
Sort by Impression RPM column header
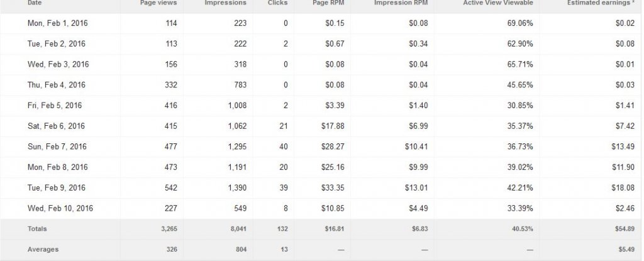(x=401, y=3)
